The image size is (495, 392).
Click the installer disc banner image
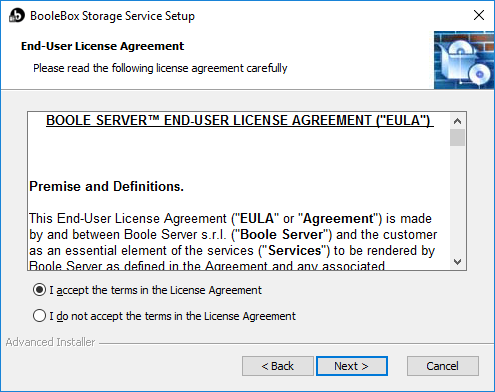click(464, 60)
